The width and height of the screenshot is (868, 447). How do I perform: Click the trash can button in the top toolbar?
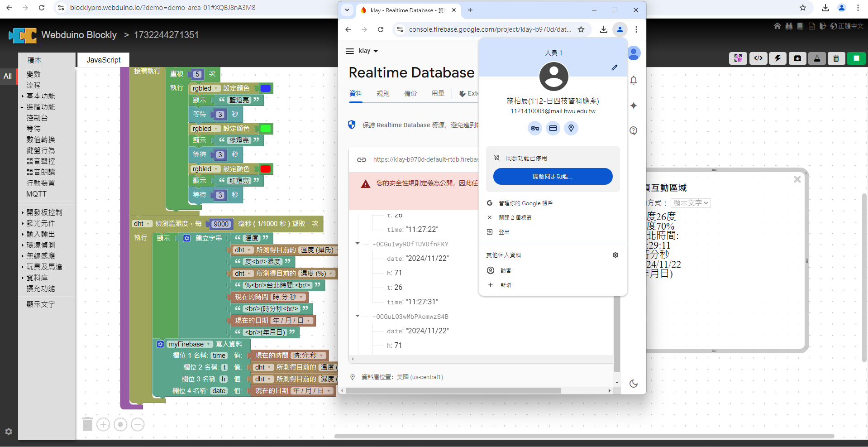coord(836,58)
